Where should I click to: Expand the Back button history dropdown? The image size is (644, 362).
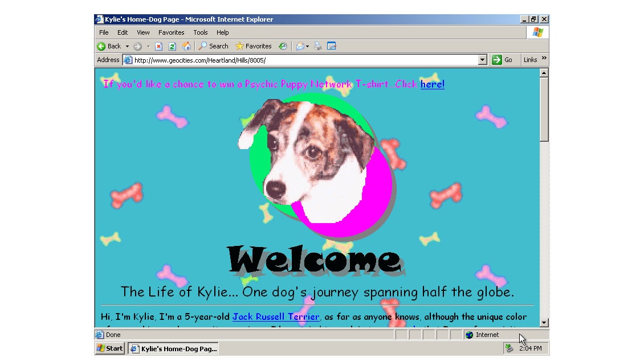(x=127, y=46)
